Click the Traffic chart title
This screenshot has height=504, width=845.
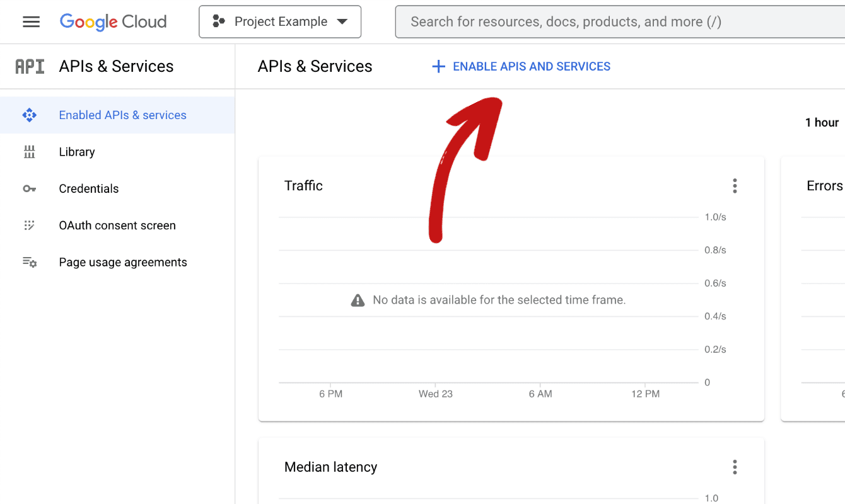[303, 186]
